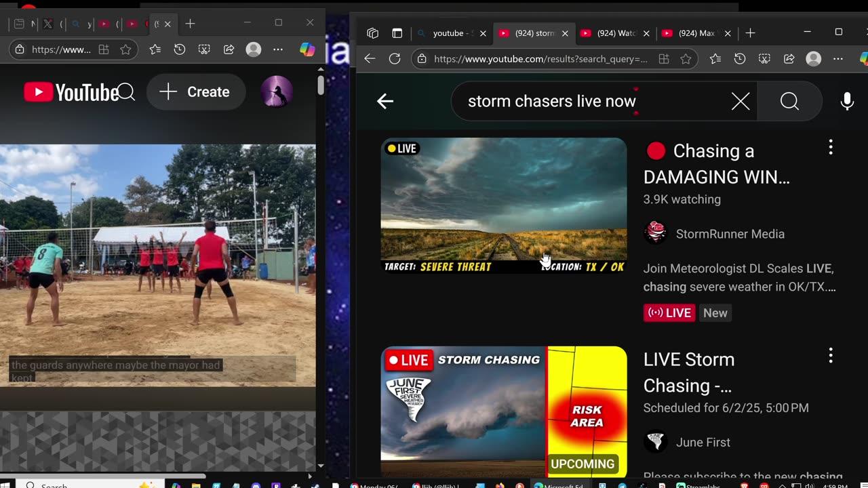Open Microsoft Edge in the taskbar
This screenshot has height=488, width=868.
(558, 485)
